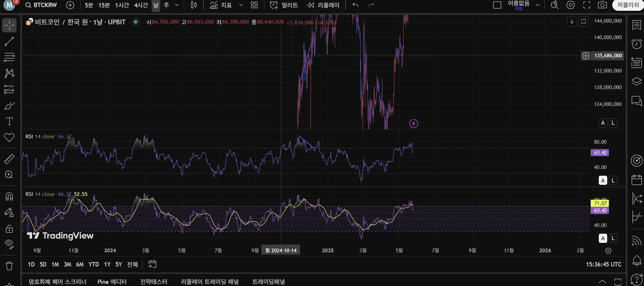Image resolution: width=644 pixels, height=286 pixels.
Task: Switch to the 5분 interval
Action: tap(89, 5)
